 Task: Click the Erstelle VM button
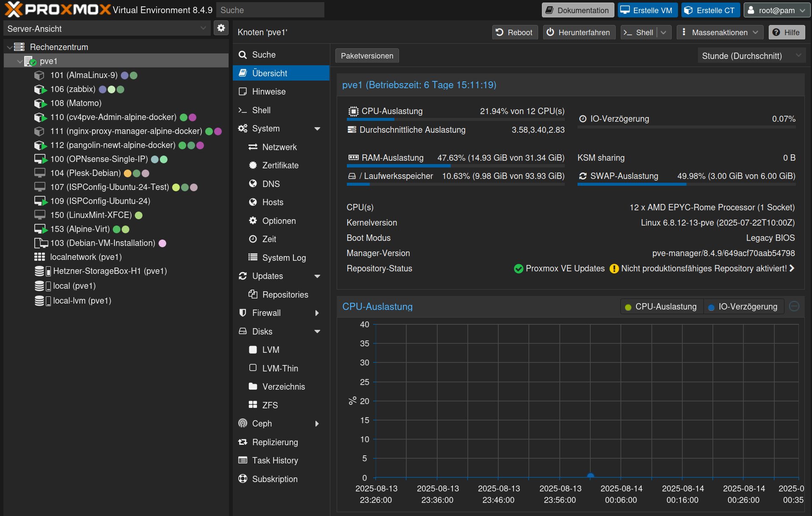point(647,10)
